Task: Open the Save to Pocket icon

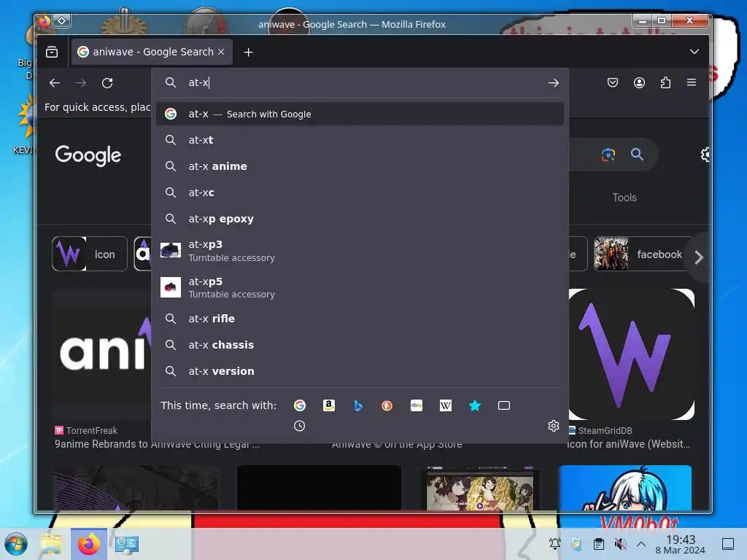Action: click(613, 82)
